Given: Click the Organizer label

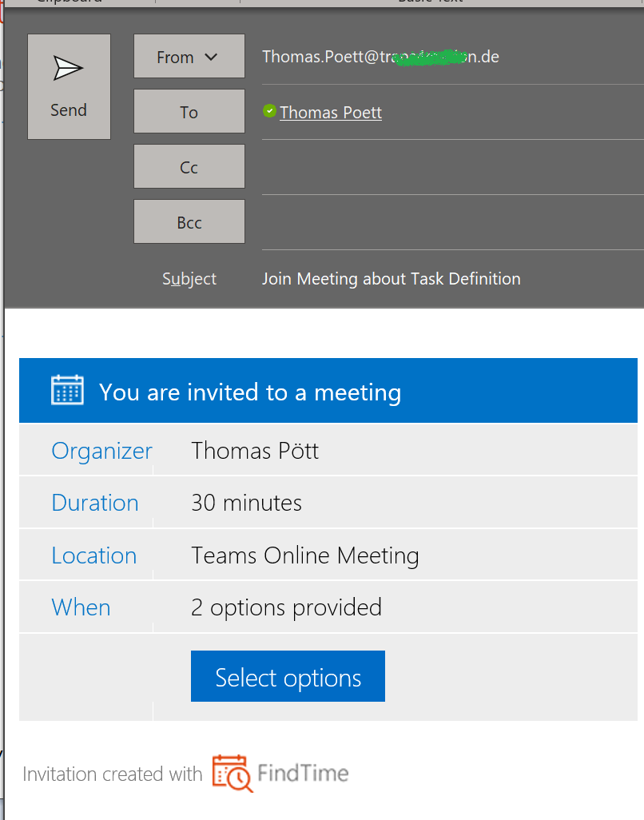Looking at the screenshot, I should click(101, 450).
